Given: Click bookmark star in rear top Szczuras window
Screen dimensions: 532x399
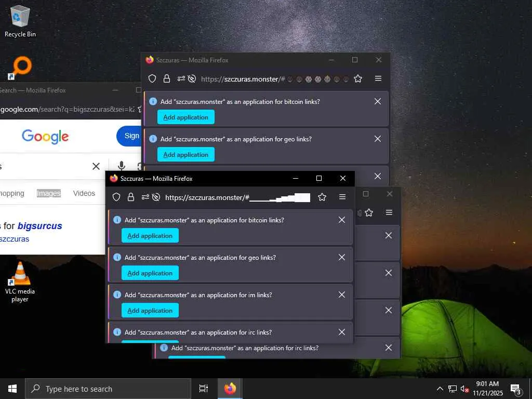Looking at the screenshot, I should tap(358, 79).
